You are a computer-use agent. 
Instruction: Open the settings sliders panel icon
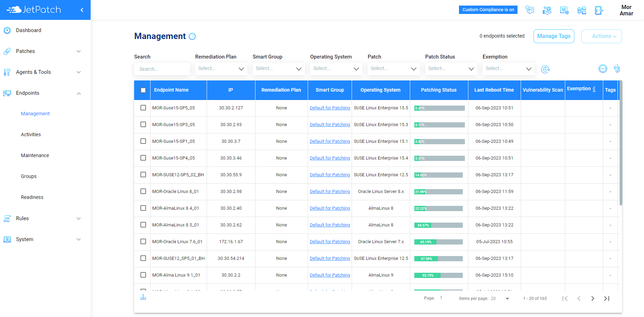coord(565,10)
